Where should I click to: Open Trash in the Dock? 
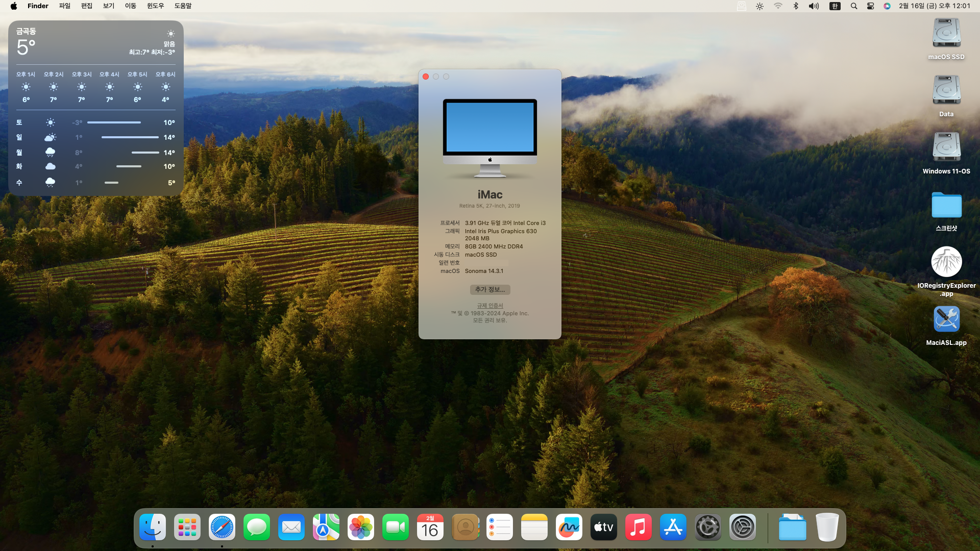pos(827,527)
